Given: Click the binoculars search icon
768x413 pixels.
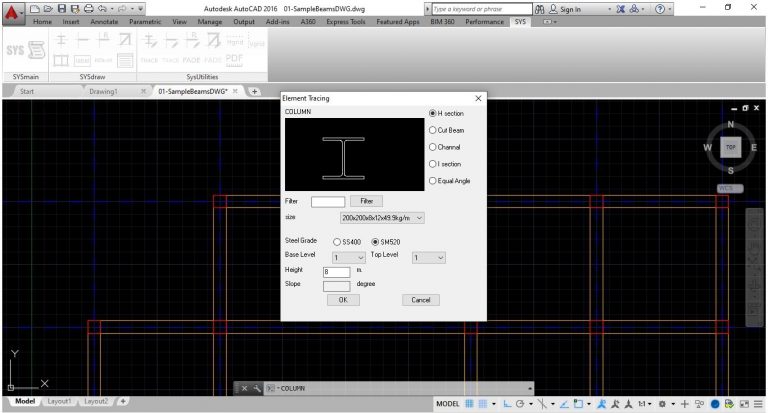Looking at the screenshot, I should tap(540, 9).
